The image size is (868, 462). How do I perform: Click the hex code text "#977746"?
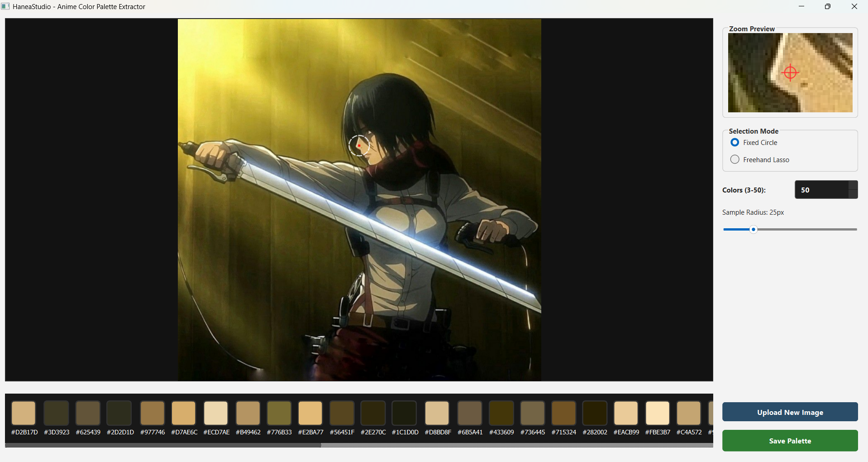pyautogui.click(x=153, y=432)
